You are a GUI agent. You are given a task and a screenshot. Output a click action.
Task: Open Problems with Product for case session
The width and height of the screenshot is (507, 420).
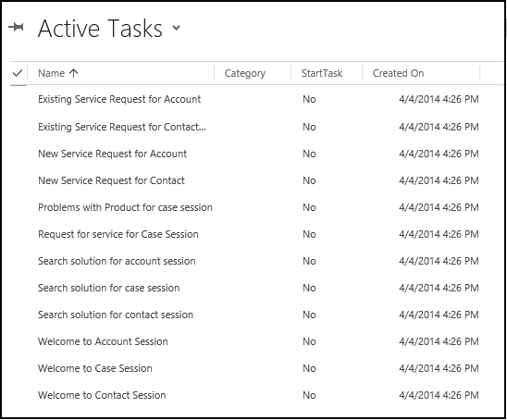[x=125, y=207]
